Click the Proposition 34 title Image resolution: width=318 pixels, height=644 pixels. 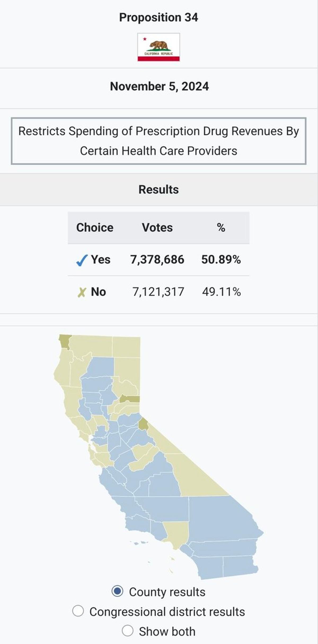point(158,17)
